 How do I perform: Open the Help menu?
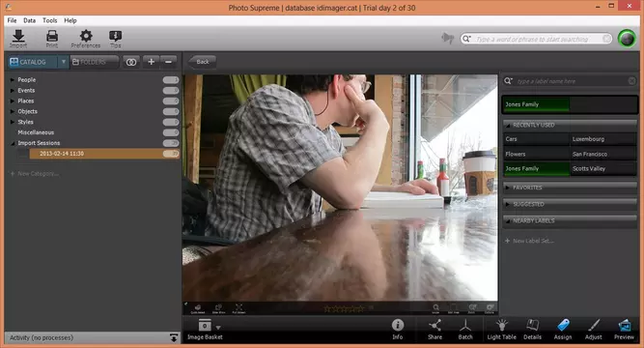pyautogui.click(x=70, y=20)
